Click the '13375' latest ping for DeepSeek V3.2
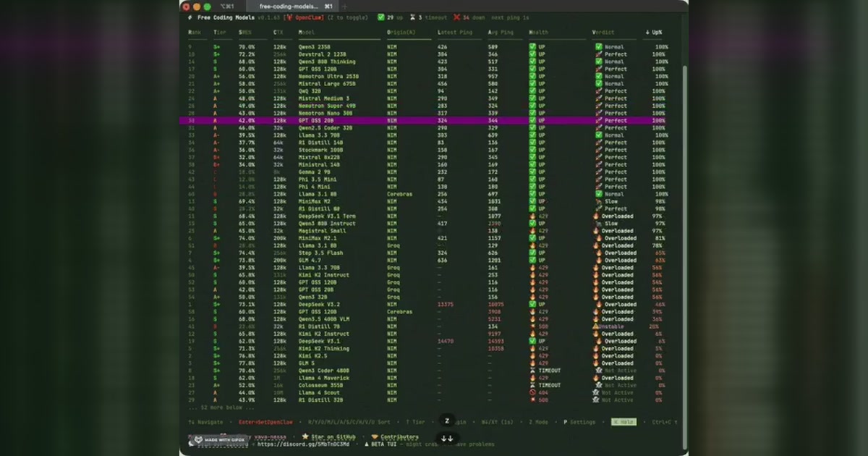The image size is (868, 456). [x=446, y=305]
